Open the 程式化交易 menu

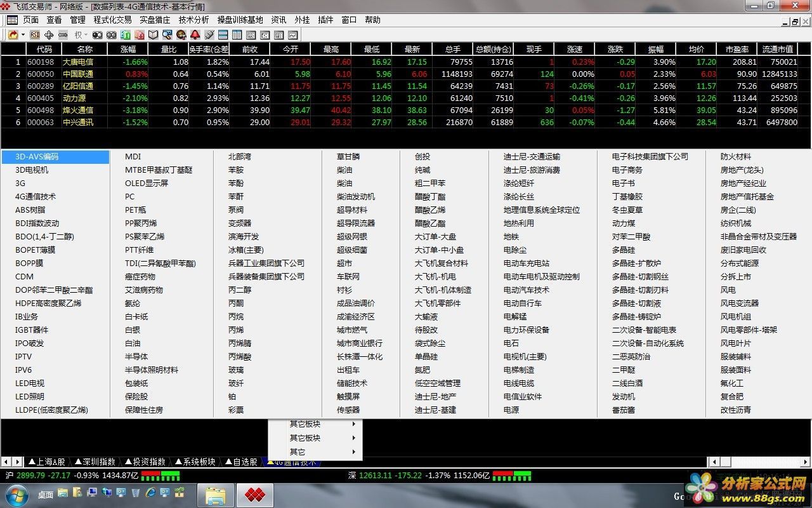pos(112,20)
